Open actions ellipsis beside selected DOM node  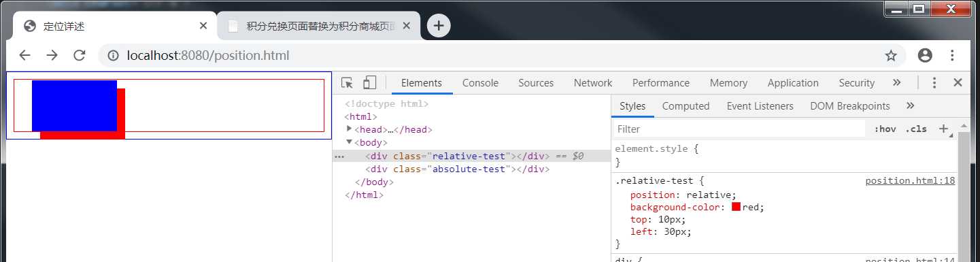point(339,157)
